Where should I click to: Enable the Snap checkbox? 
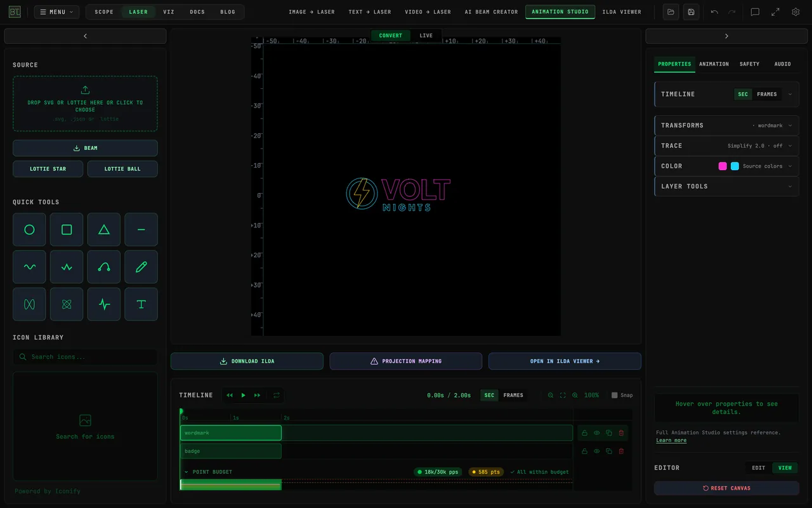pyautogui.click(x=615, y=396)
